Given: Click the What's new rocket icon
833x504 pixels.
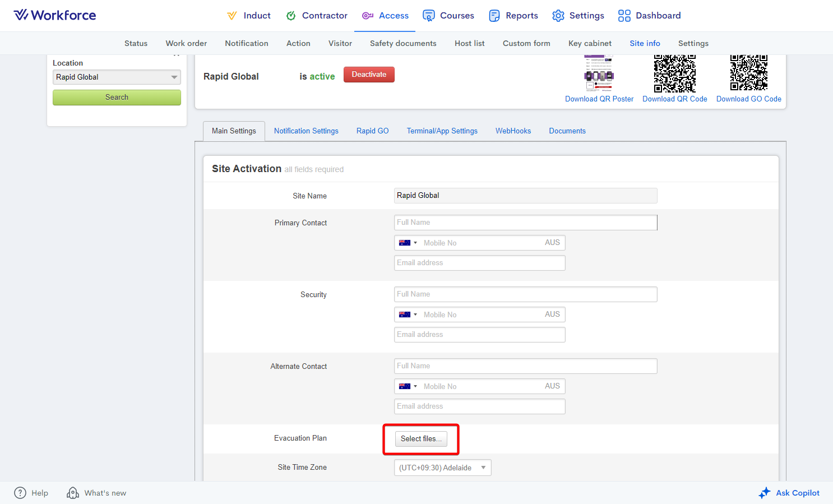Looking at the screenshot, I should click(73, 493).
